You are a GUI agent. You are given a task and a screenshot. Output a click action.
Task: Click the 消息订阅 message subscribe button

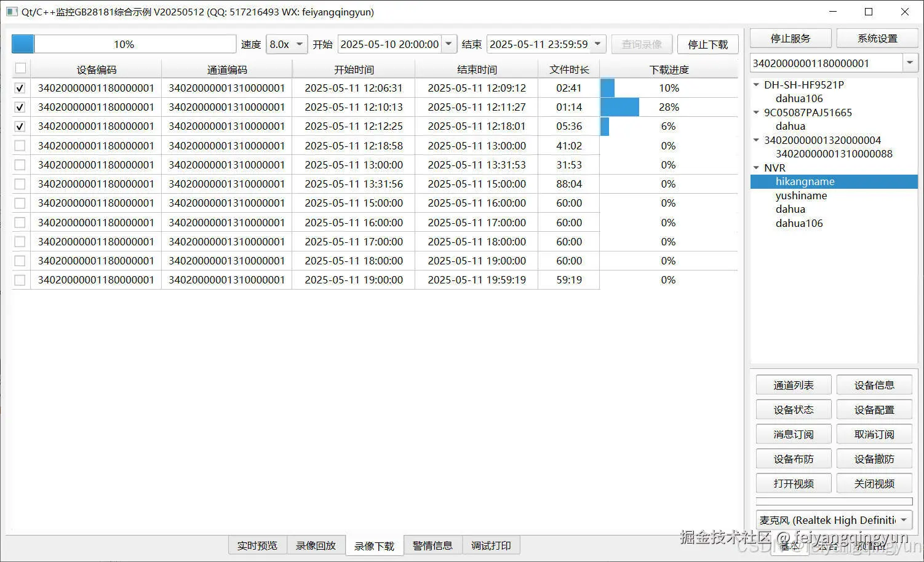pyautogui.click(x=793, y=433)
